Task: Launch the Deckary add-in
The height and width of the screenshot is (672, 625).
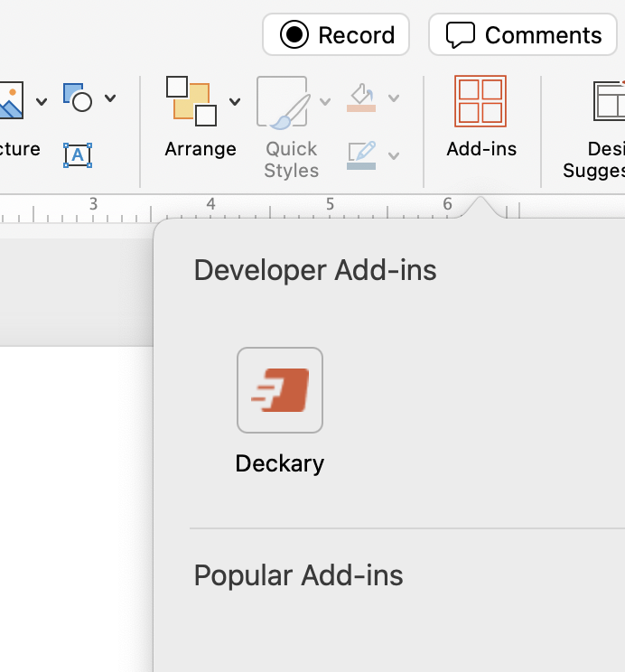Action: (x=280, y=390)
